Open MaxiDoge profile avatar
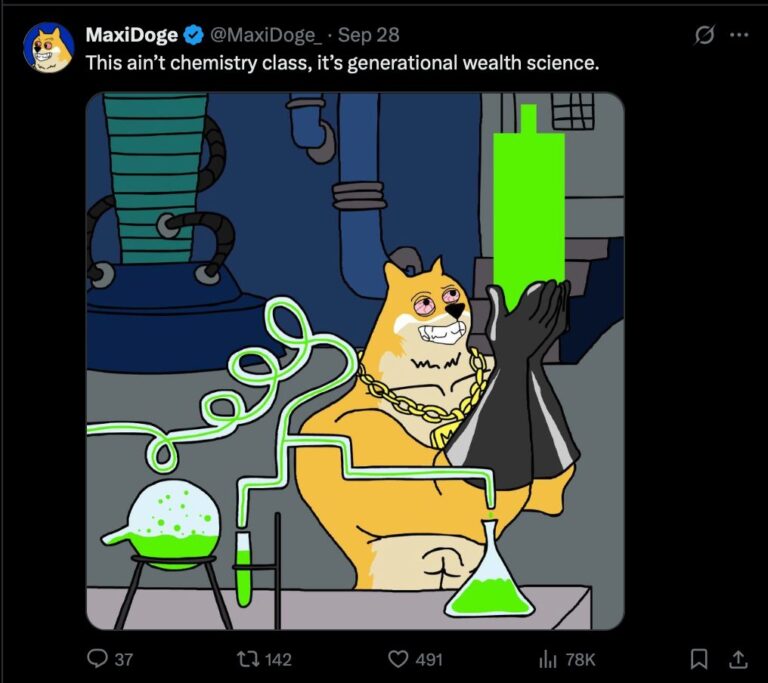Viewport: 768px width, 683px height. pyautogui.click(x=48, y=48)
